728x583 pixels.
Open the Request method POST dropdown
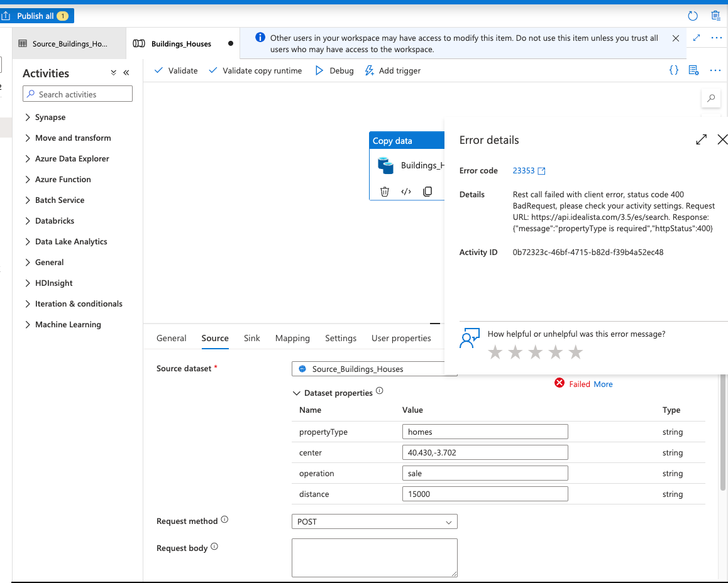374,522
